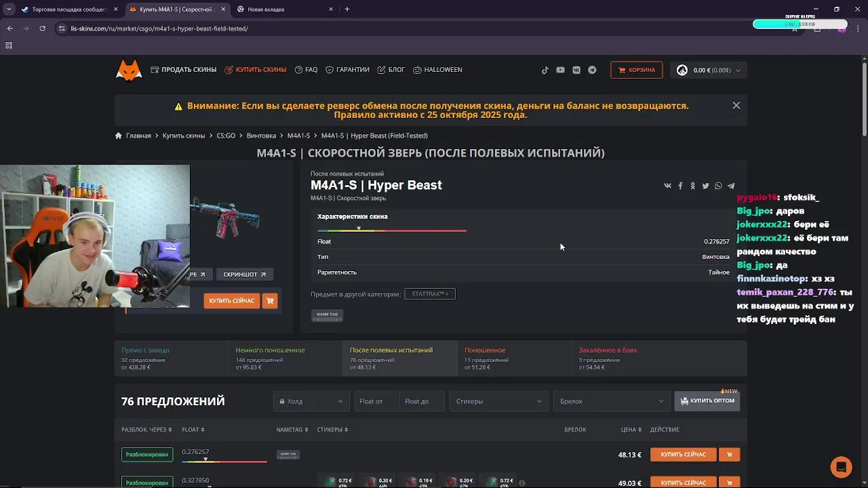868x488 pixels.
Task: Share the skin via Telegram icon
Action: tap(731, 186)
